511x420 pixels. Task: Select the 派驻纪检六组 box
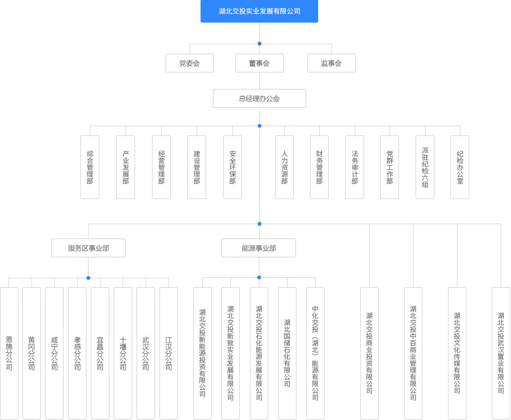(425, 167)
